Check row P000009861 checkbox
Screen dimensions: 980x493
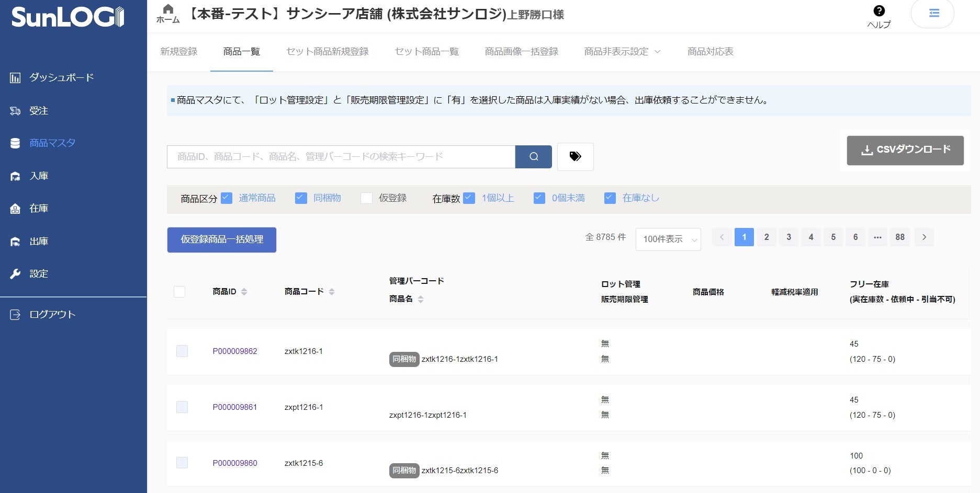[x=182, y=407]
